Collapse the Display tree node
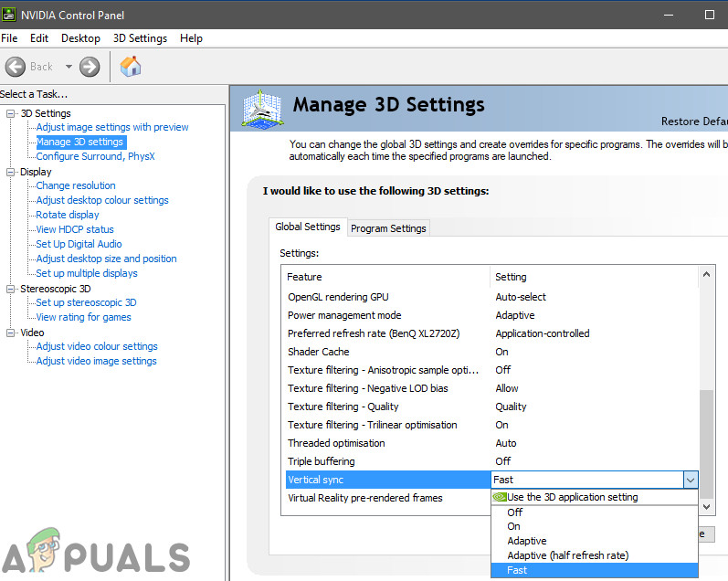Screen dimensions: 728x581 coord(10,172)
